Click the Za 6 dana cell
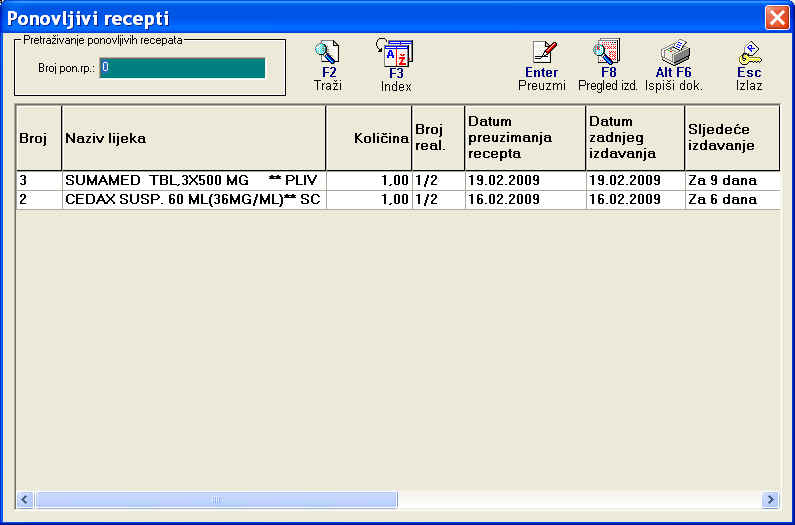The image size is (795, 525). [732, 199]
